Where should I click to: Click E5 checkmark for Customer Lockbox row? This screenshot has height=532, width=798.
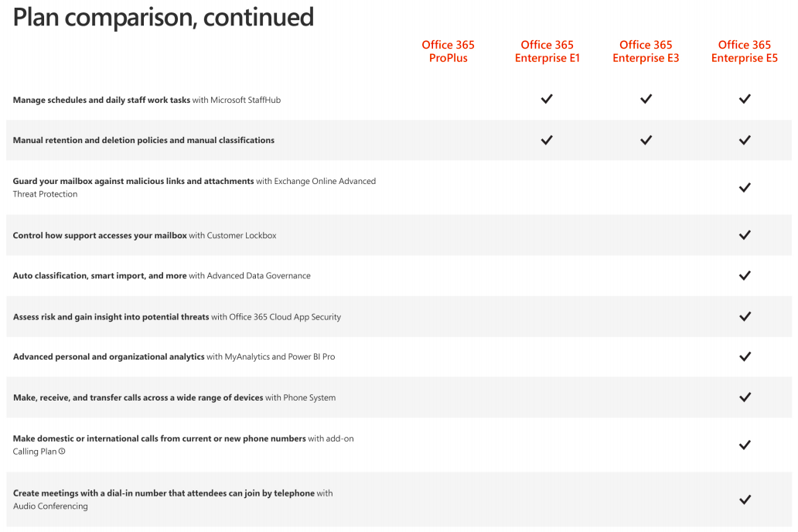pyautogui.click(x=745, y=235)
